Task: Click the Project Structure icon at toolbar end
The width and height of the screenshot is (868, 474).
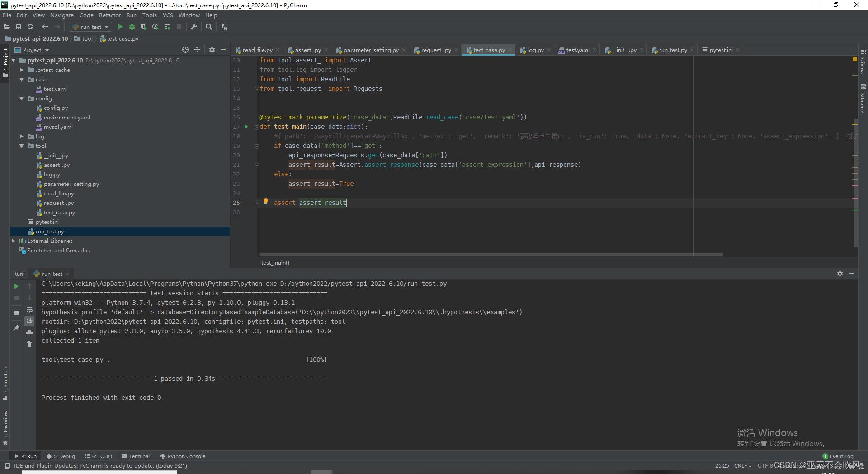Action: click(x=224, y=27)
